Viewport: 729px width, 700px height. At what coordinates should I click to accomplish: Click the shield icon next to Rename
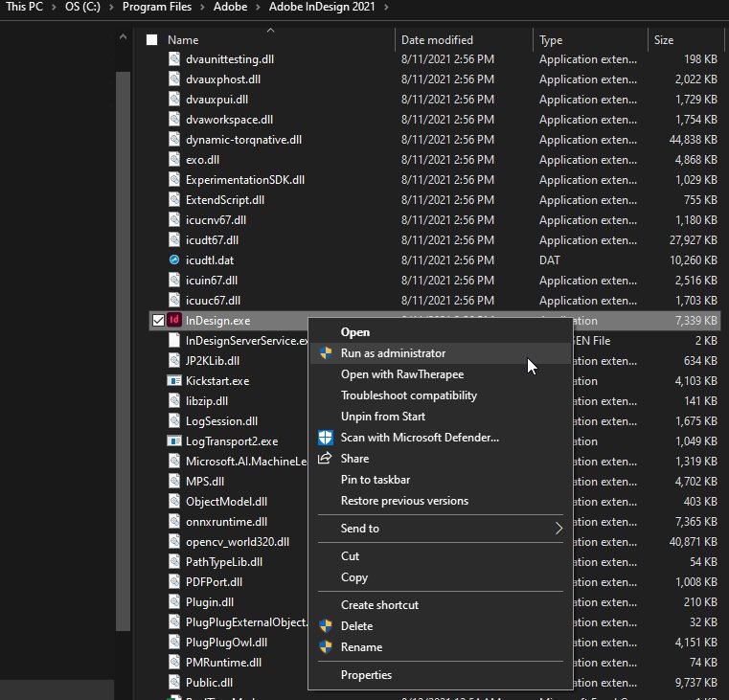326,646
